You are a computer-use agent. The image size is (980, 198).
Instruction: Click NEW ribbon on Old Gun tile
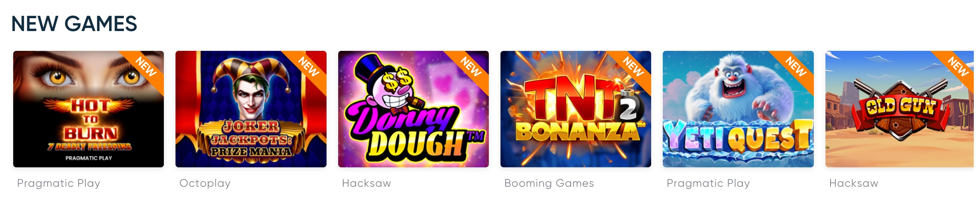pos(957,67)
